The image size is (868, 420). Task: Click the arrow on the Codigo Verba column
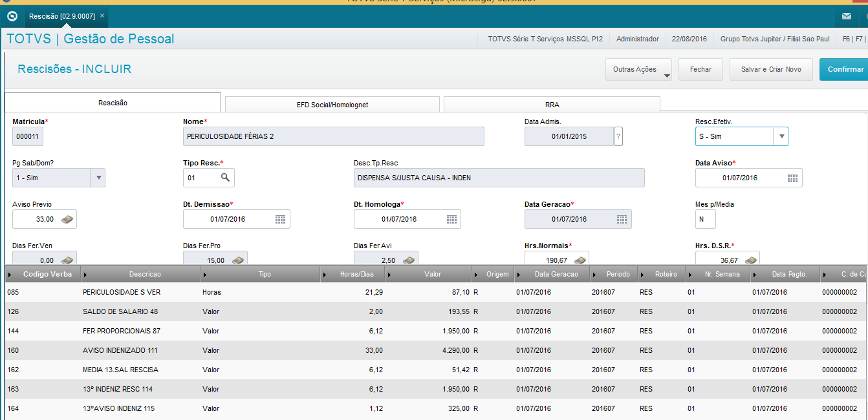9,275
